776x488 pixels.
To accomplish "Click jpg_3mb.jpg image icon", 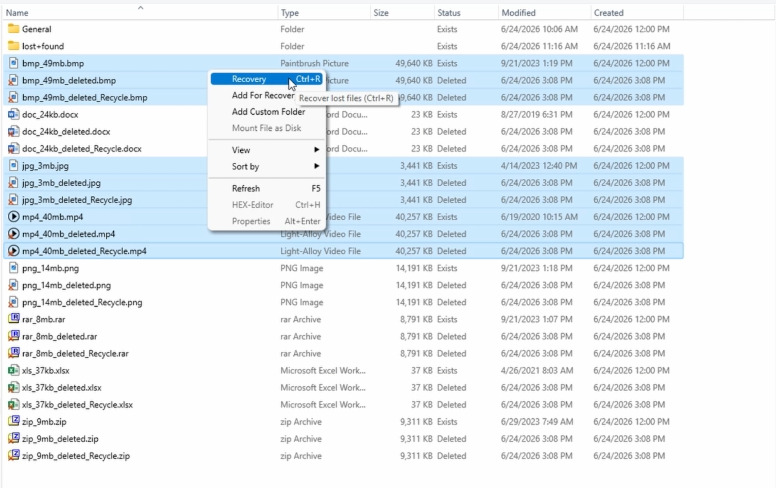I will (x=13, y=165).
